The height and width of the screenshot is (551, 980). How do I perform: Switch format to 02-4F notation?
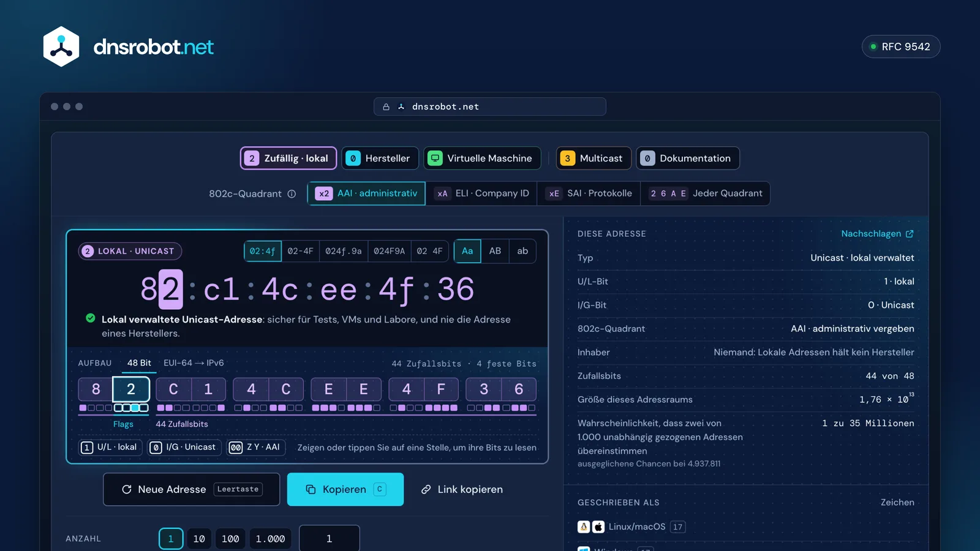[300, 251]
